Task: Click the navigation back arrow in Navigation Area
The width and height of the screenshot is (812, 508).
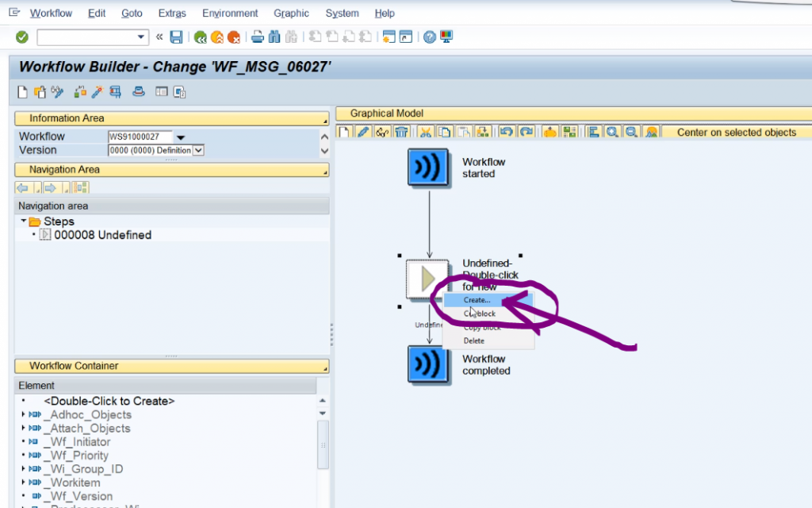Action: click(23, 187)
